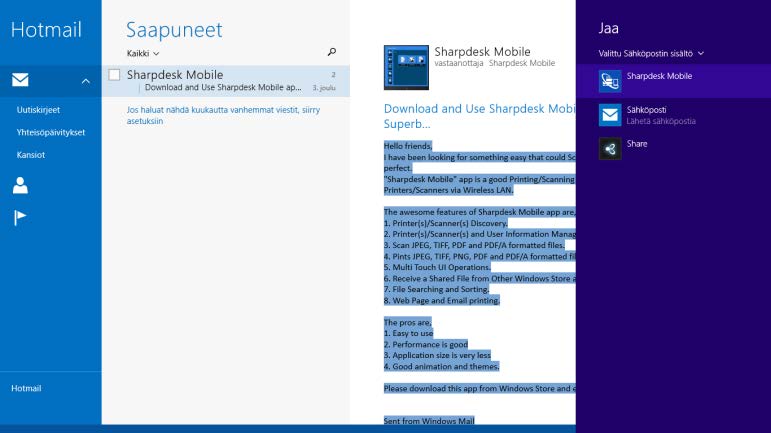The height and width of the screenshot is (433, 771).
Task: Open the Kansiot folder list
Action: [30, 155]
